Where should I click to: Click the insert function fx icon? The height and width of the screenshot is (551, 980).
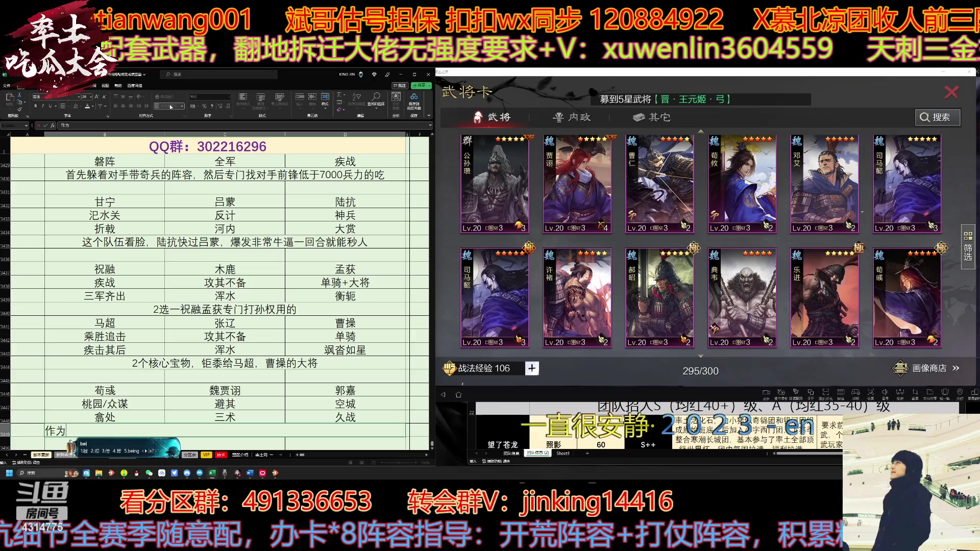pyautogui.click(x=53, y=125)
